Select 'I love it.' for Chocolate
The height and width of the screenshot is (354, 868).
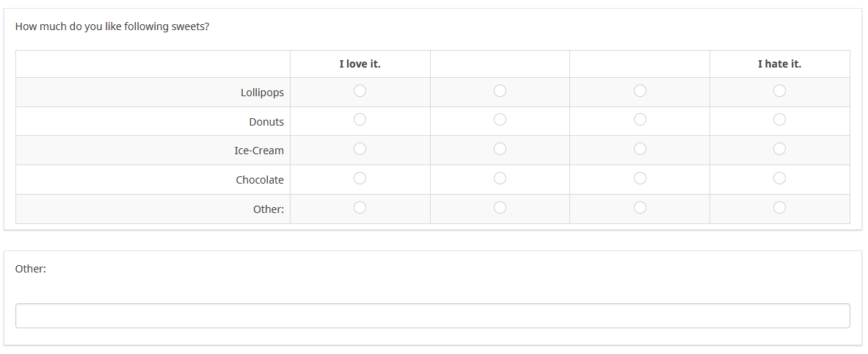360,178
